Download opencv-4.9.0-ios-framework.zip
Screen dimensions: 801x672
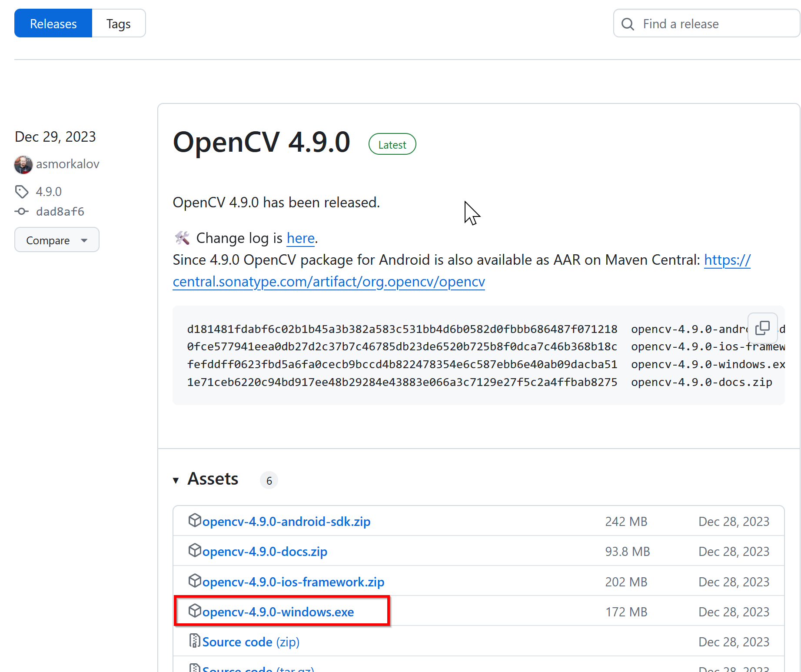coord(293,582)
